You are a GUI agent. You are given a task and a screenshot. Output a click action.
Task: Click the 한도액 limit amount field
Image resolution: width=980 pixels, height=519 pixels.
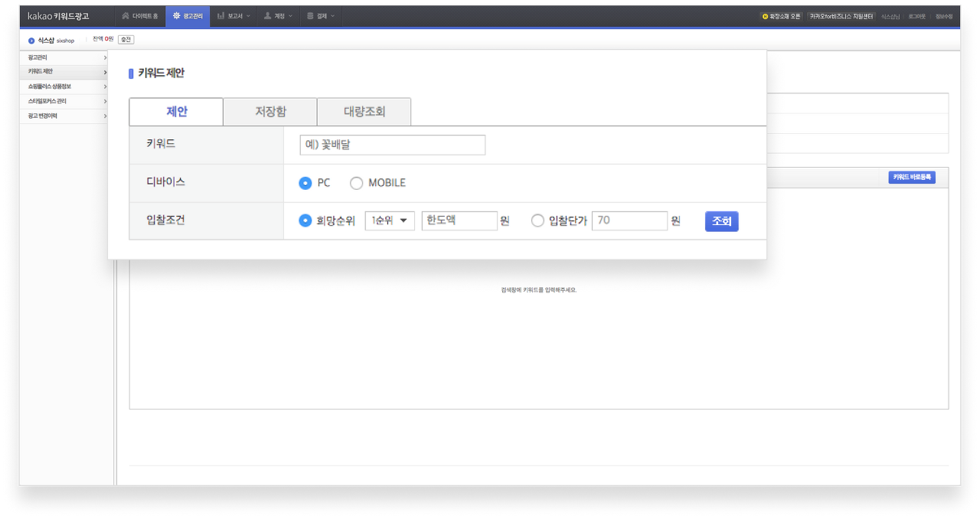tap(459, 220)
